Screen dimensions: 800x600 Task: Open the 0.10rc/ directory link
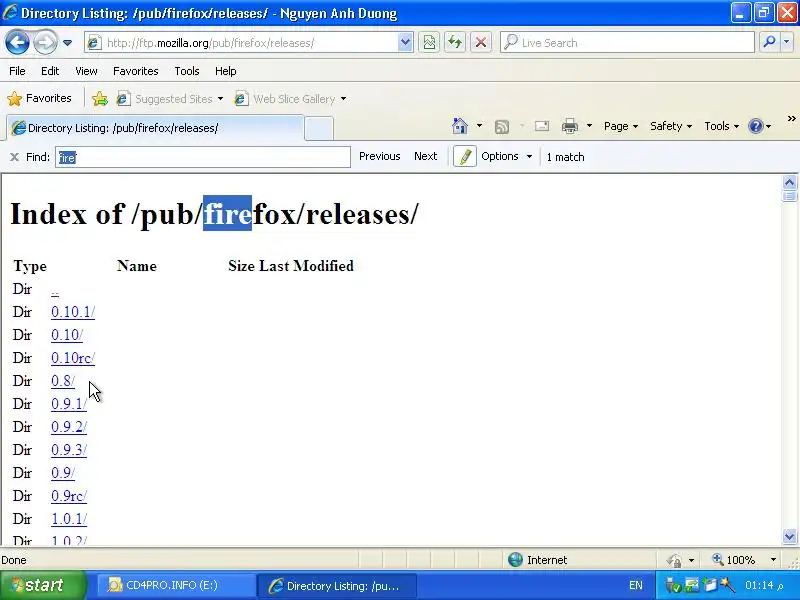point(73,358)
